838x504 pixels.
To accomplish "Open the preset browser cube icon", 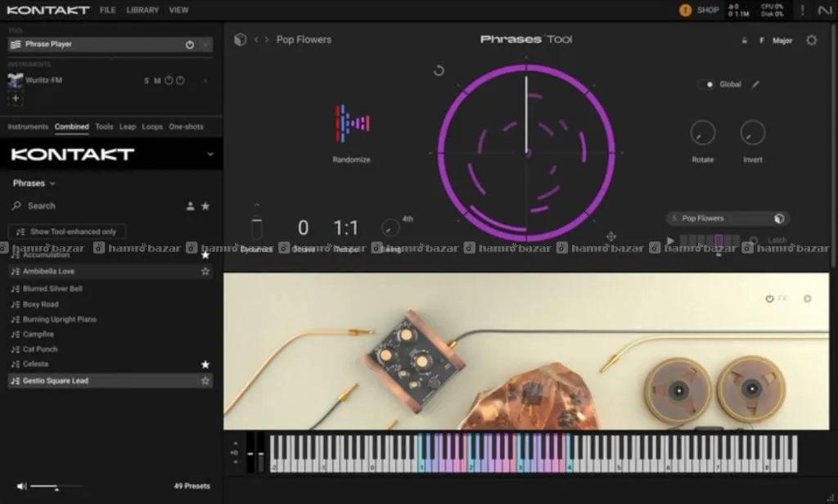I will [241, 39].
